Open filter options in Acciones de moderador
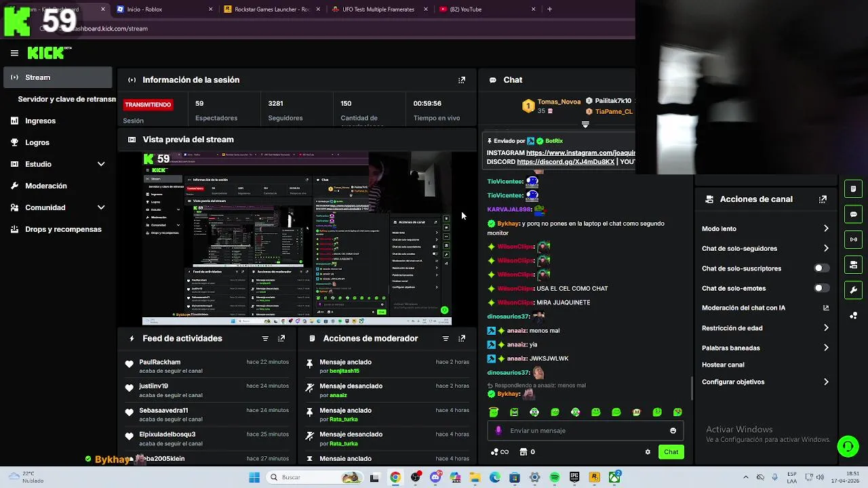 point(446,338)
